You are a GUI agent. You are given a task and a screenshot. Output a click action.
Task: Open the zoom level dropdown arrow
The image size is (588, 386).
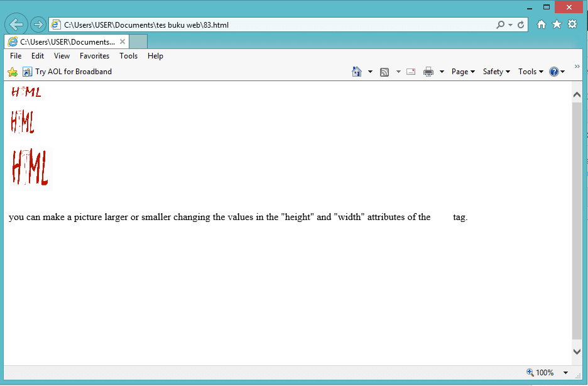coord(564,372)
